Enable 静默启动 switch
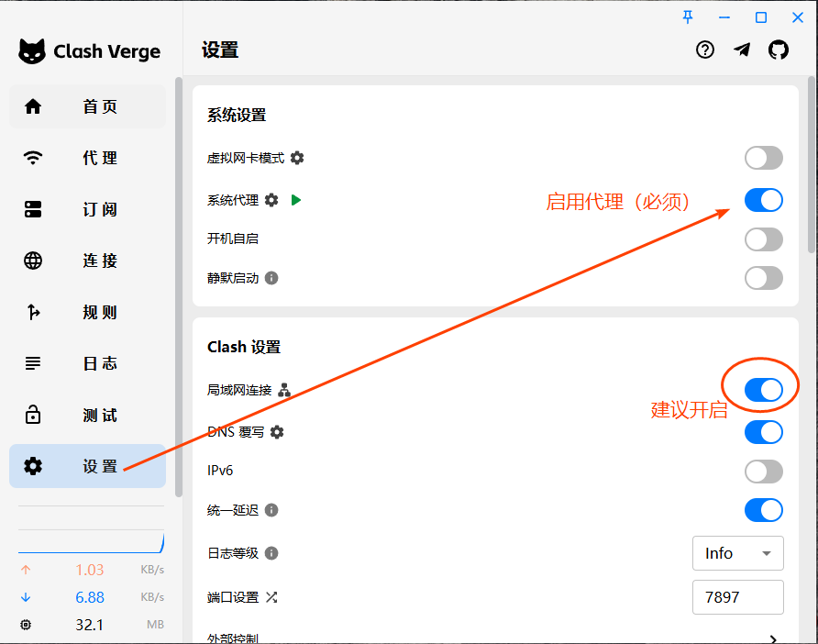 click(764, 278)
